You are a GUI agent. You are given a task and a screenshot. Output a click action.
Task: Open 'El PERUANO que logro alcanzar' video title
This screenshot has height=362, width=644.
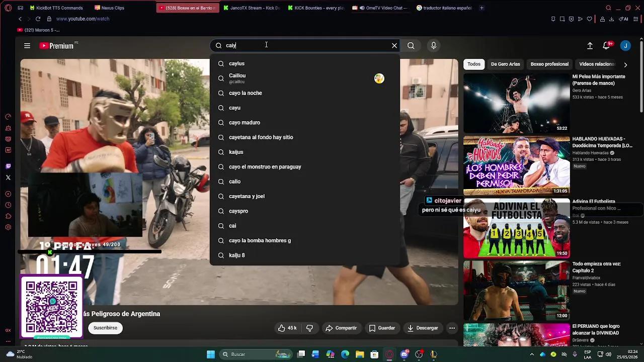click(596, 329)
